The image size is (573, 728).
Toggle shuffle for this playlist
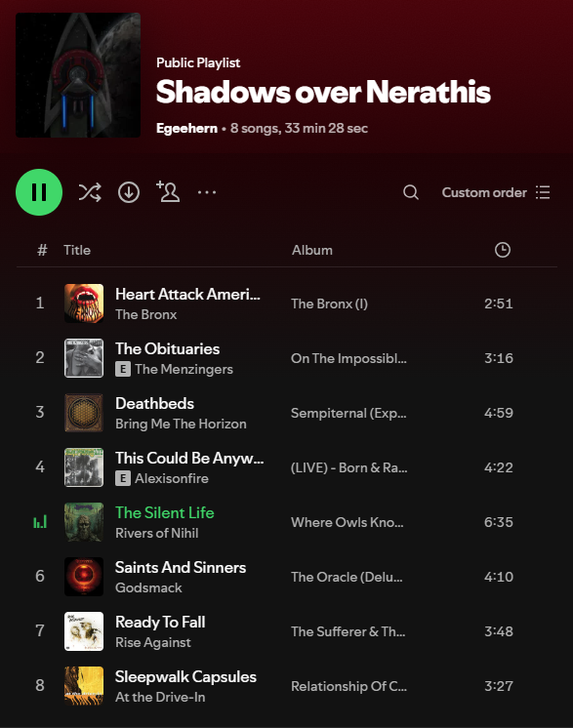90,192
